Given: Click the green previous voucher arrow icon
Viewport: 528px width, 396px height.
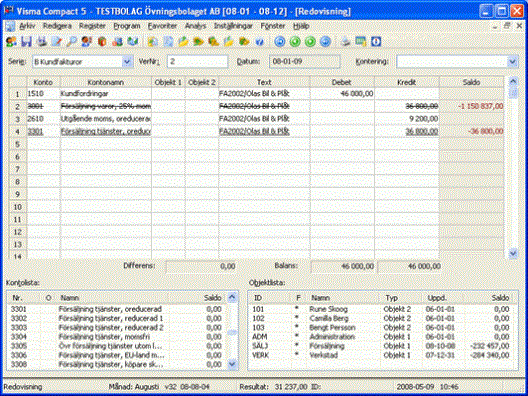Looking at the screenshot, I should coord(295,42).
